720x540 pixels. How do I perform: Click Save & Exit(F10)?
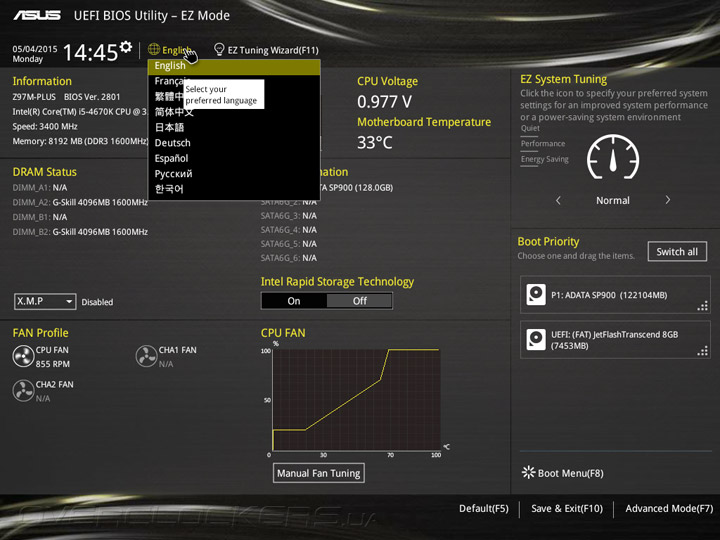coord(567,508)
